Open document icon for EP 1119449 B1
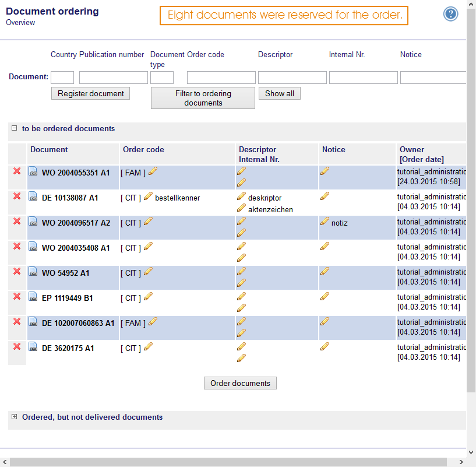This screenshot has width=476, height=467. [x=33, y=297]
